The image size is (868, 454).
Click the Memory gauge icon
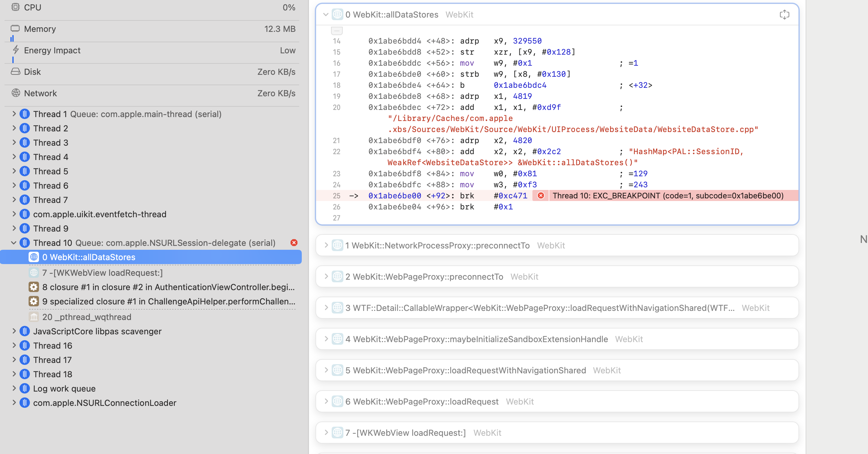pos(16,28)
